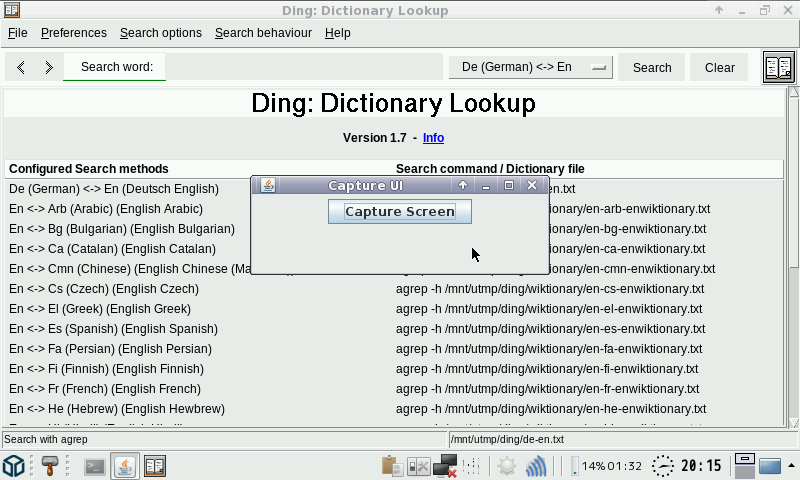Click the Capture Screen button
The image size is (800, 480).
399,211
